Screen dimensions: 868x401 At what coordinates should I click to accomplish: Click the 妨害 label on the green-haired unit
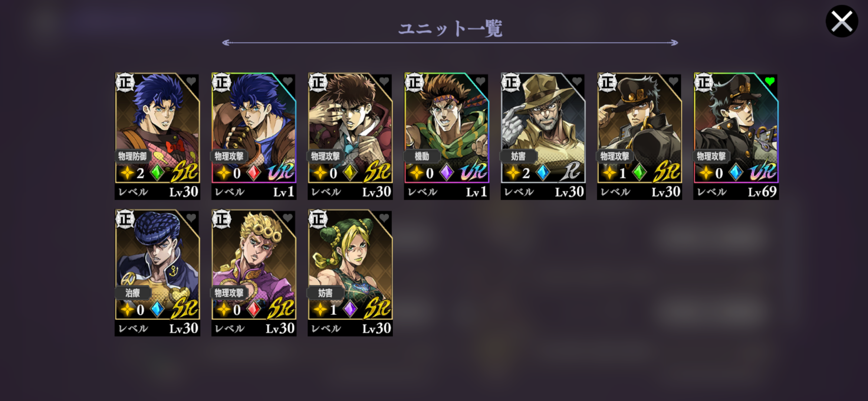325,293
